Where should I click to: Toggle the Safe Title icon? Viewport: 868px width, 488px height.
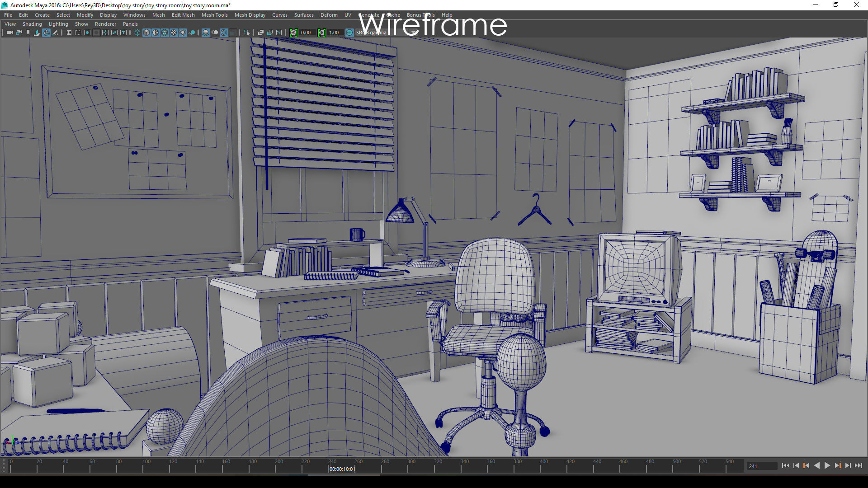(x=123, y=33)
